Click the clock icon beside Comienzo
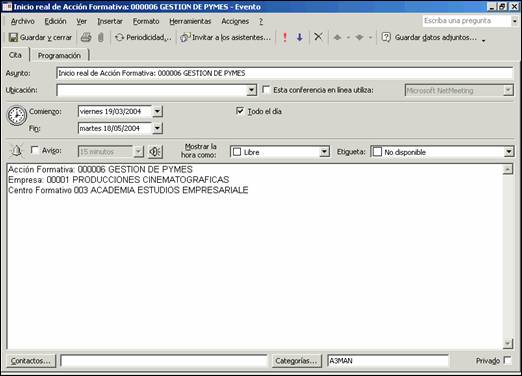The width and height of the screenshot is (522, 376). (x=16, y=116)
